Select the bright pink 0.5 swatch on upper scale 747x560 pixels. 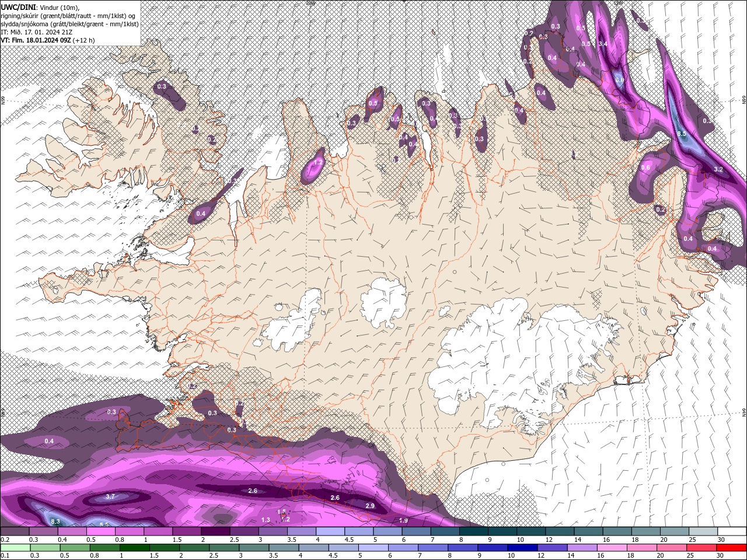100,531
